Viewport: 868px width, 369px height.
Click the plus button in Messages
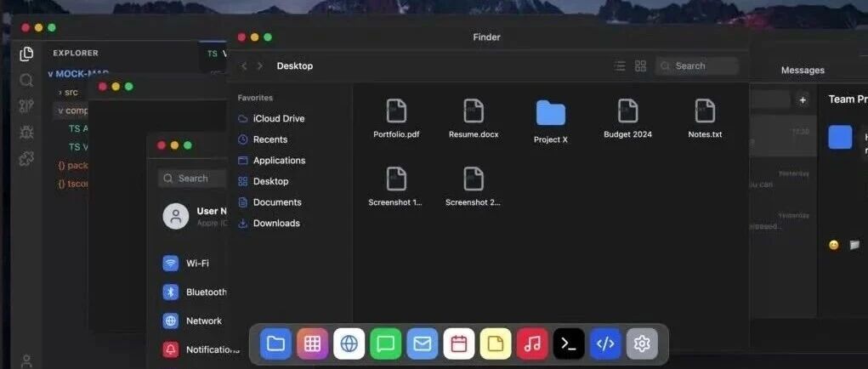803,99
